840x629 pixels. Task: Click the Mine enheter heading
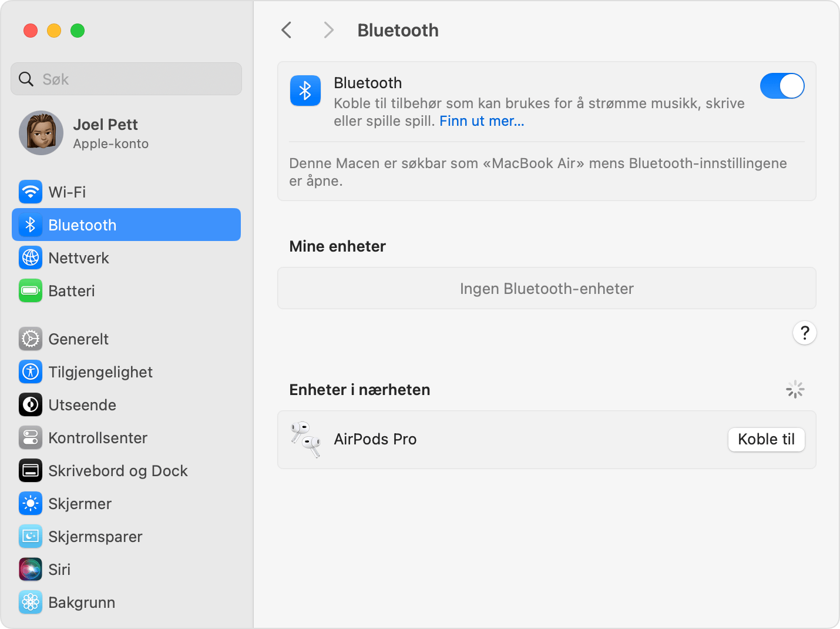coord(338,246)
